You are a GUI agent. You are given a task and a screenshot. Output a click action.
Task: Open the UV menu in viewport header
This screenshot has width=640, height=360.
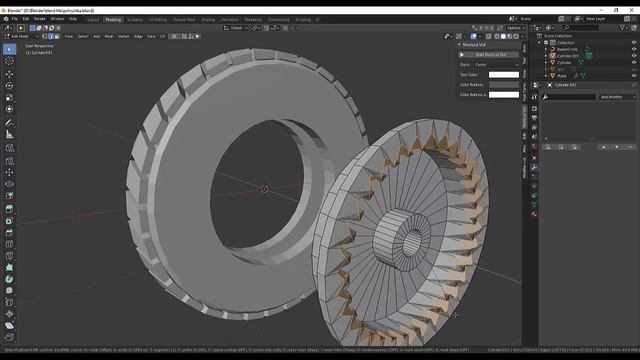pos(162,36)
